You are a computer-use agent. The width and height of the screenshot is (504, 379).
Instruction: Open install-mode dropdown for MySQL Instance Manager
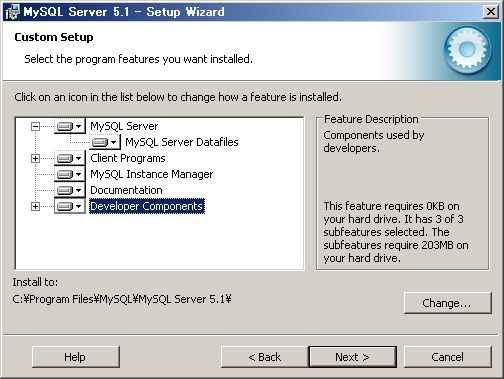70,174
